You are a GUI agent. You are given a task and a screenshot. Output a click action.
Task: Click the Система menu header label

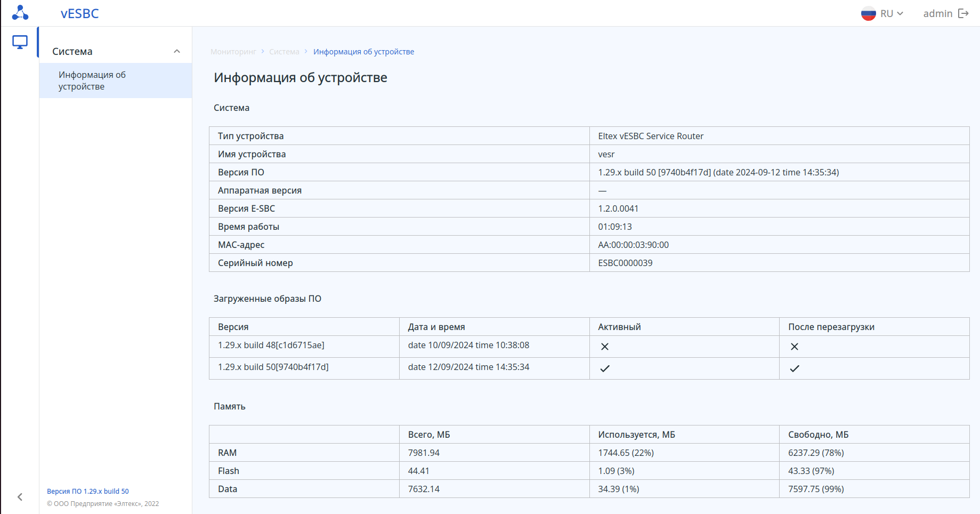[72, 52]
